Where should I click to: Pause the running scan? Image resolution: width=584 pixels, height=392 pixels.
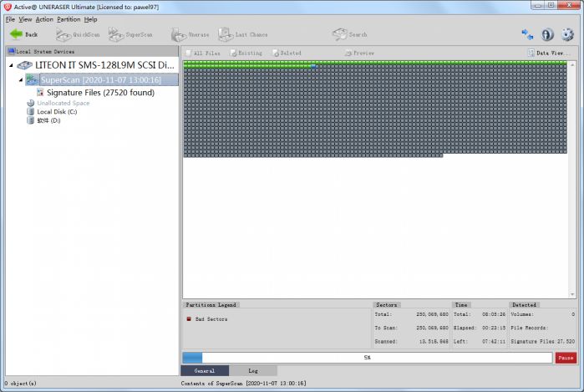pyautogui.click(x=566, y=358)
